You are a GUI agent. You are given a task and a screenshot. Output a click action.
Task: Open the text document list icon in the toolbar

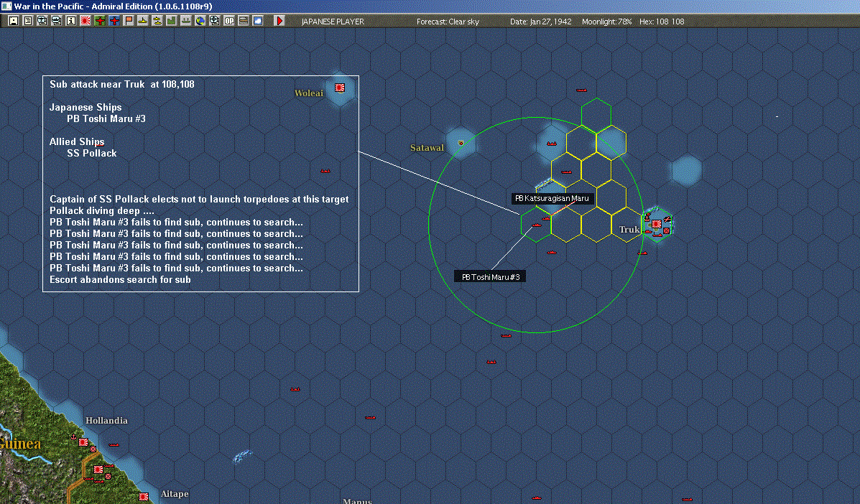click(x=28, y=21)
